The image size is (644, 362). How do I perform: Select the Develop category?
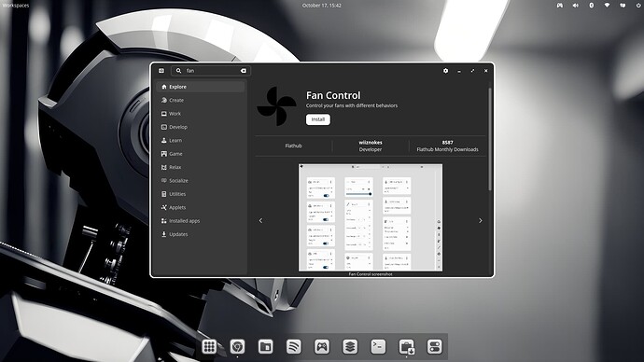[201, 127]
